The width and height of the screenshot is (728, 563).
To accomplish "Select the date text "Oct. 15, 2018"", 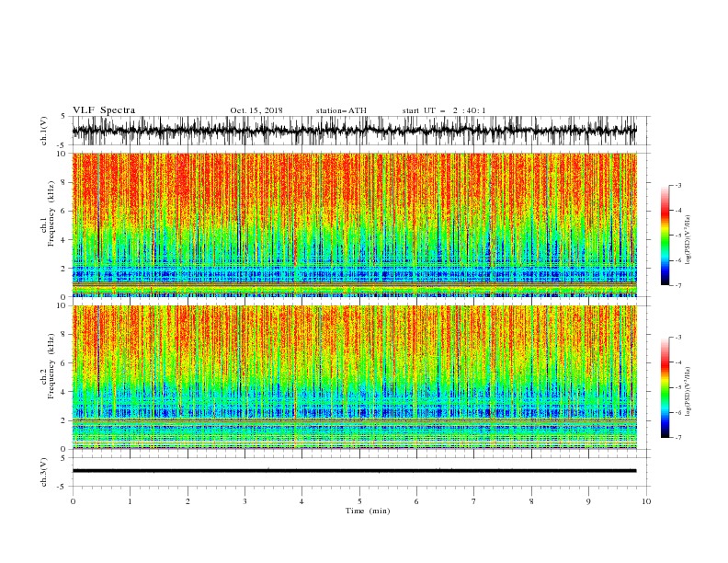I will point(256,110).
